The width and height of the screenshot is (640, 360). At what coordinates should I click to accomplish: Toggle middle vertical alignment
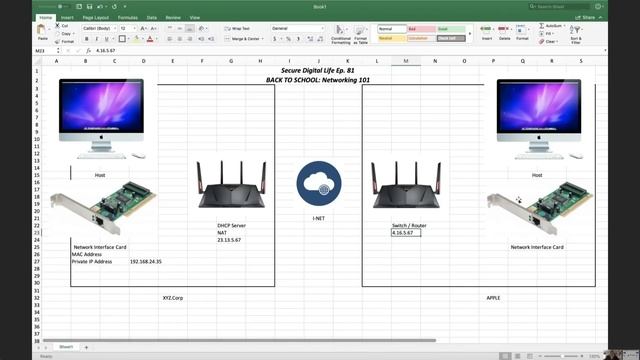(180, 29)
